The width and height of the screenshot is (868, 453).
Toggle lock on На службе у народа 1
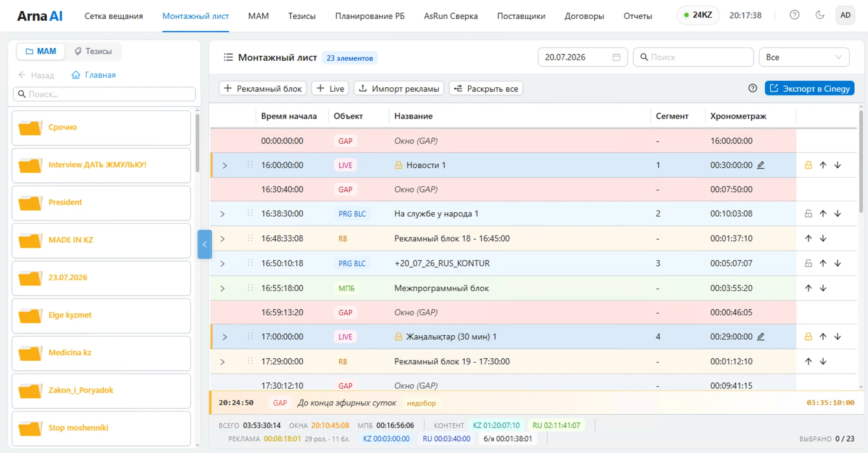(808, 214)
